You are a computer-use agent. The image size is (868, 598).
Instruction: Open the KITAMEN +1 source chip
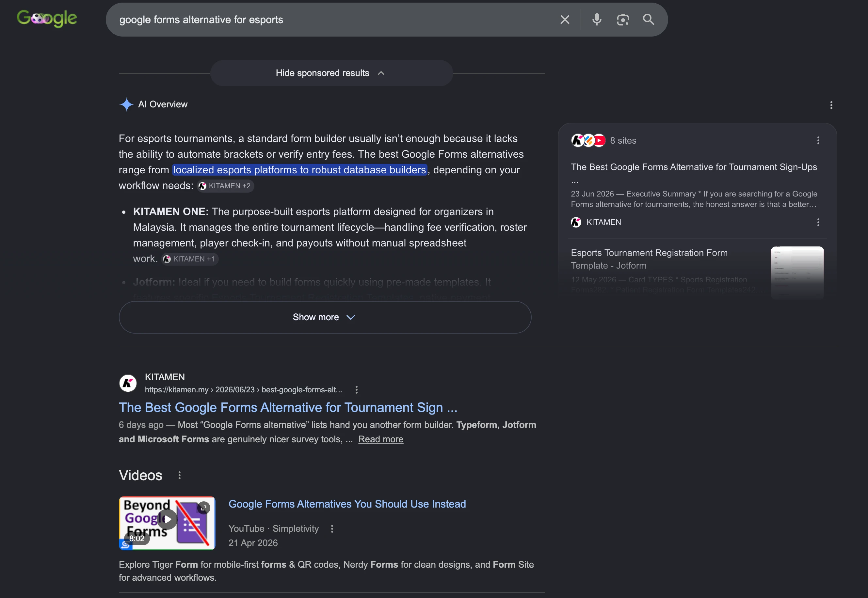pos(190,259)
